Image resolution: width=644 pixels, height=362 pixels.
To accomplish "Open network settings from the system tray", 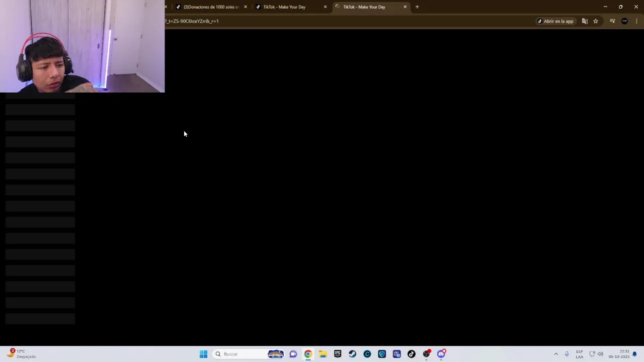I will pos(592,354).
